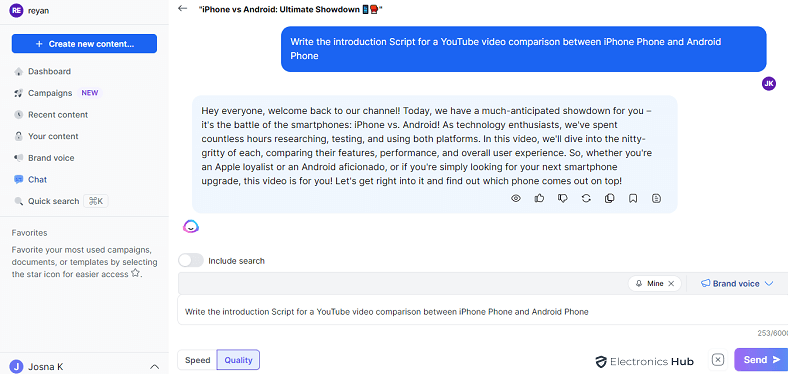The width and height of the screenshot is (788, 374).
Task: Click the blue user prompt message bubble
Action: [523, 49]
